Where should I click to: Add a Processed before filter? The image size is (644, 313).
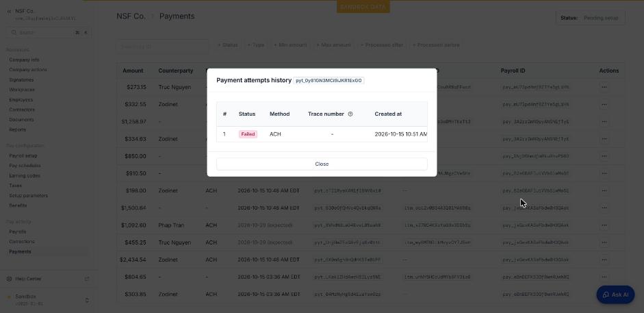pyautogui.click(x=436, y=45)
